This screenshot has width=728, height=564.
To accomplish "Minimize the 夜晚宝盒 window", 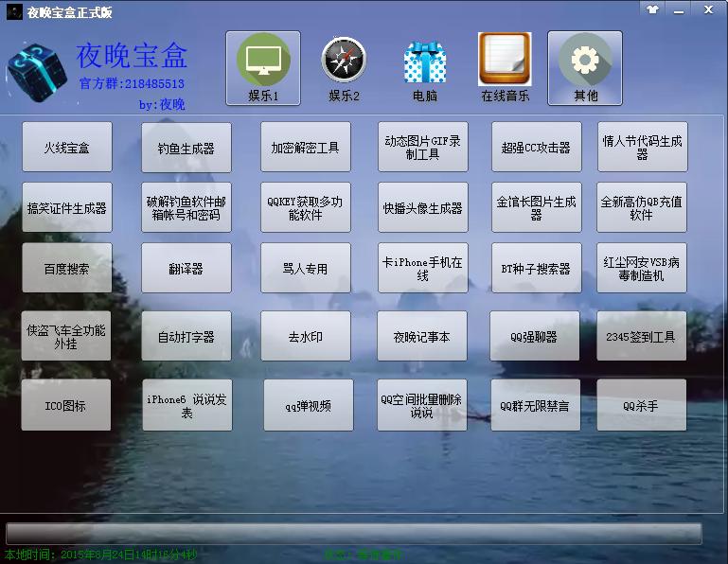I will [x=679, y=9].
